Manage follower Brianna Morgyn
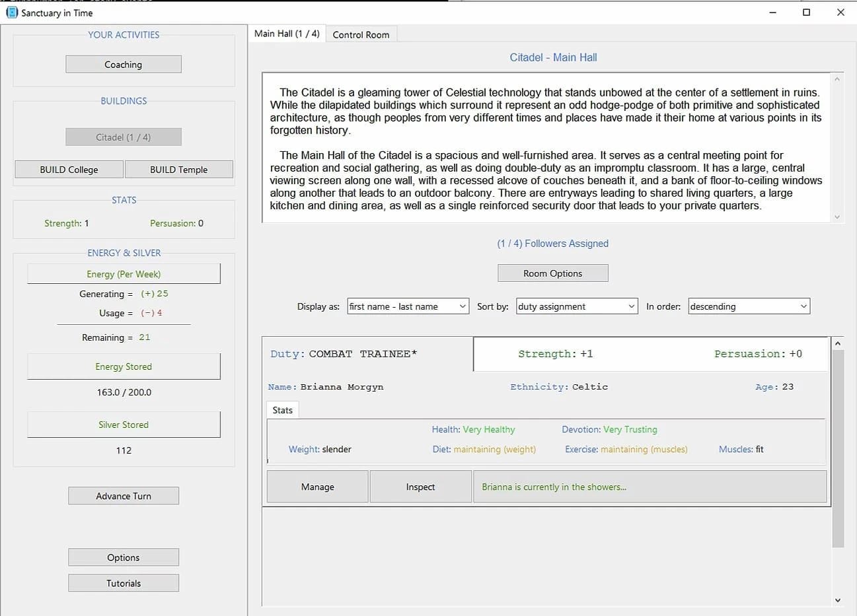This screenshot has width=857, height=616. click(x=318, y=487)
